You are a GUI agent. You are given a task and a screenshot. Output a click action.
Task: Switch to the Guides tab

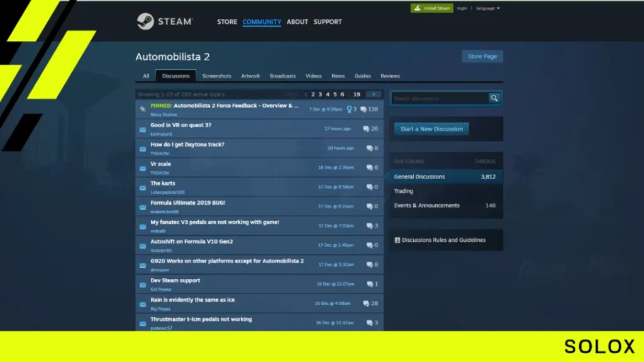tap(363, 76)
